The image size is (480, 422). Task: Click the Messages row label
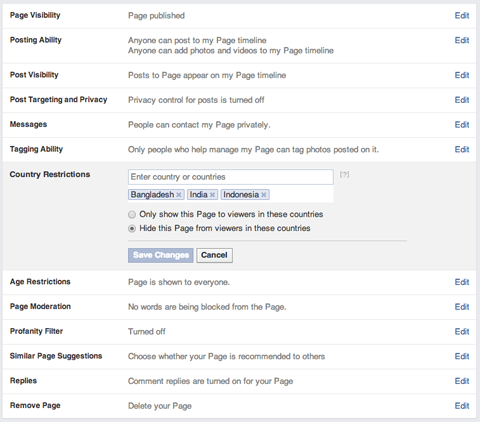tap(28, 124)
